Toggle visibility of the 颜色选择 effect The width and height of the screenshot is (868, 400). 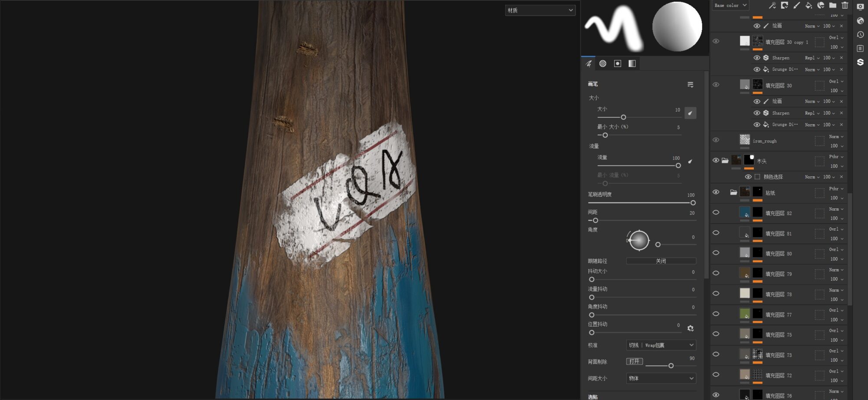click(x=748, y=177)
